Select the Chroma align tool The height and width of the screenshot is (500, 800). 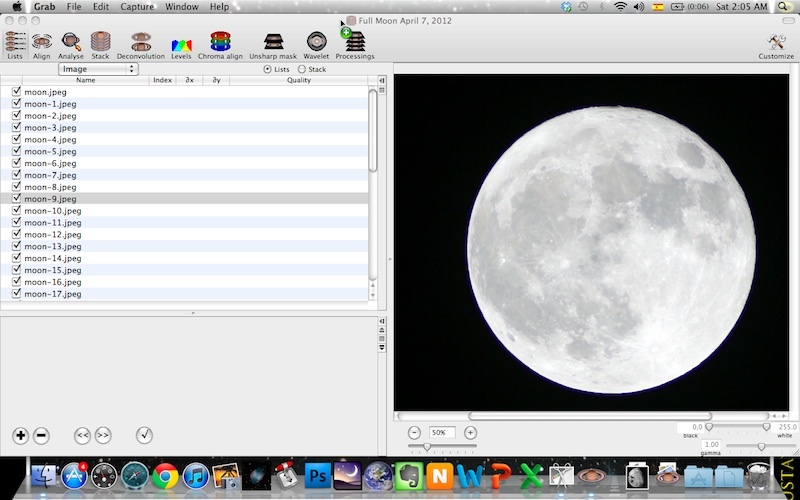pyautogui.click(x=220, y=42)
